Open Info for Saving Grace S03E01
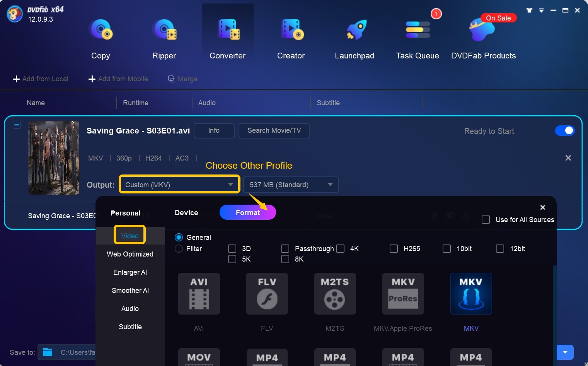This screenshot has height=366, width=588. [214, 130]
